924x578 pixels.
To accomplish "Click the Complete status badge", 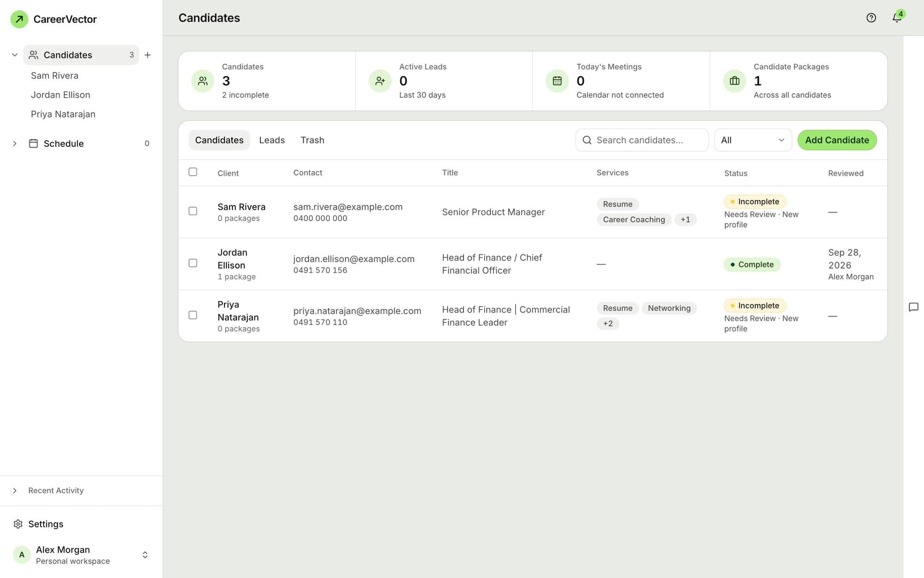I will 752,264.
